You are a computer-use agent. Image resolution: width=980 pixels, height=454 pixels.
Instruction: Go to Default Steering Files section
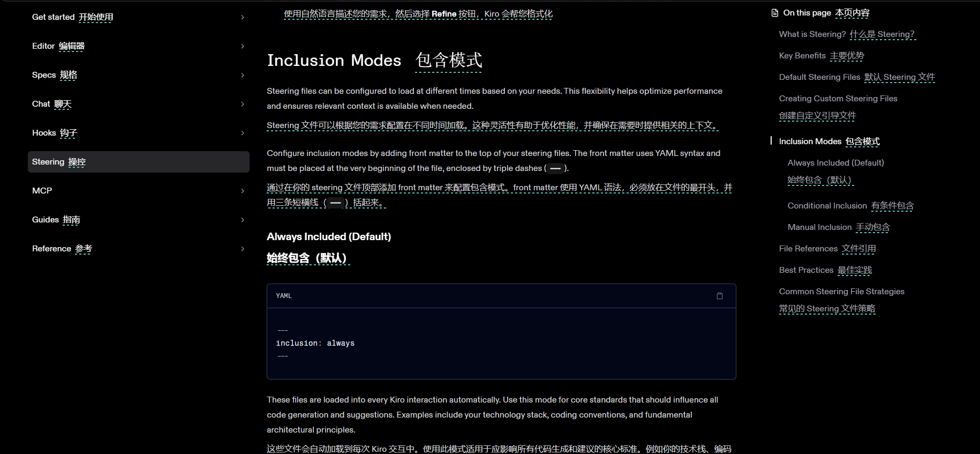pos(857,77)
